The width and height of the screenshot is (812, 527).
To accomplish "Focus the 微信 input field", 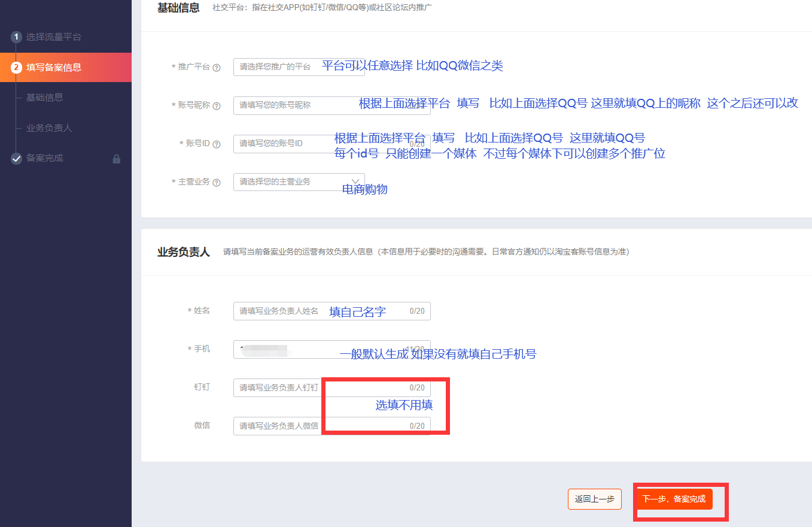I will coord(332,426).
